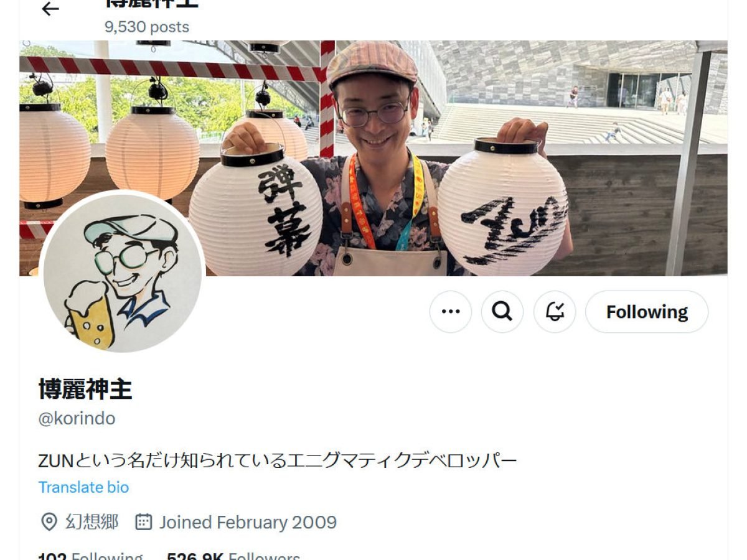Open the three-dot More options menu
747x560 pixels.
click(451, 312)
